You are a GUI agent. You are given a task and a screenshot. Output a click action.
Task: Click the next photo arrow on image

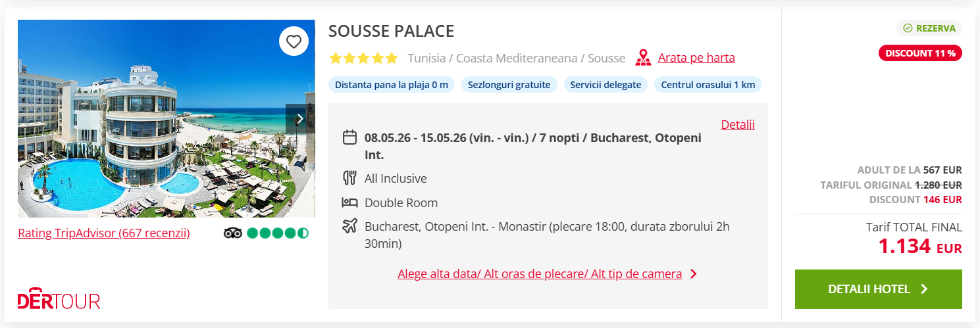pos(299,119)
